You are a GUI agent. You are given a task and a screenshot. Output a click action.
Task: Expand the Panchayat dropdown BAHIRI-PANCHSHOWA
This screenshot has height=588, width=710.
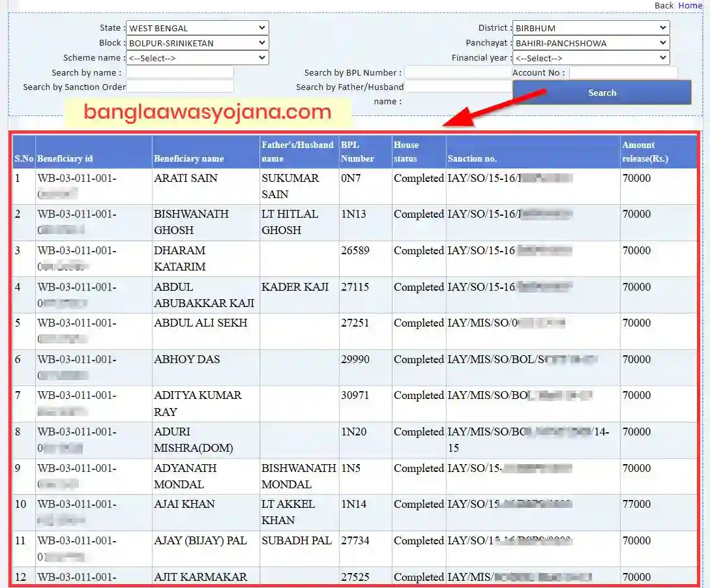point(591,43)
